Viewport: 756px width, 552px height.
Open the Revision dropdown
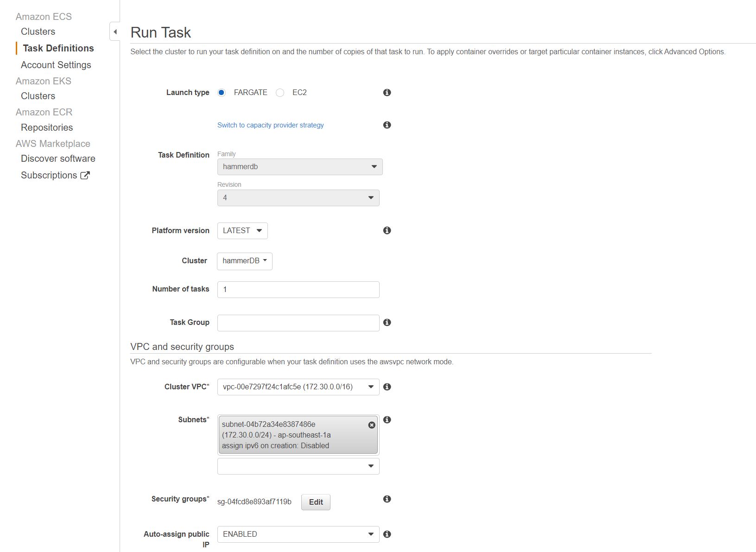pyautogui.click(x=298, y=198)
